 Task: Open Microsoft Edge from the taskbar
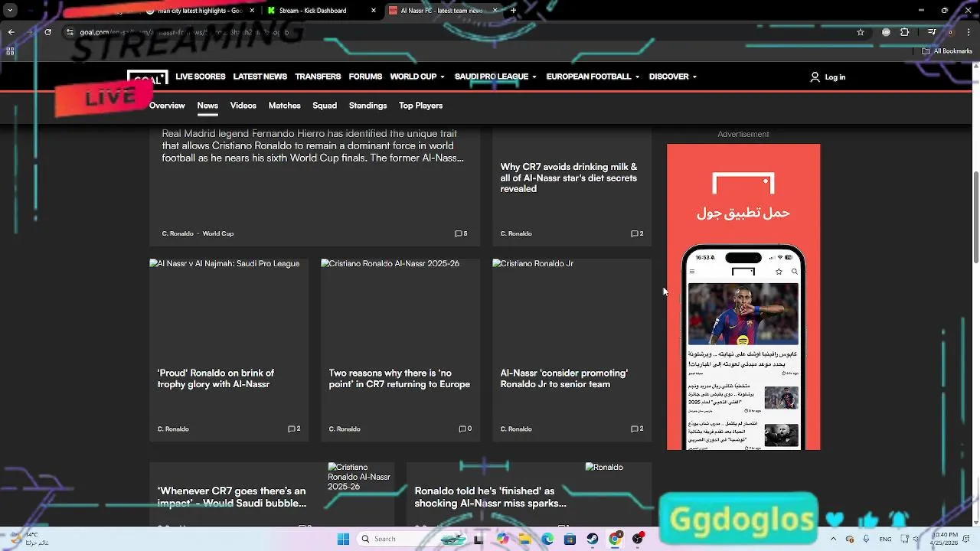547,539
